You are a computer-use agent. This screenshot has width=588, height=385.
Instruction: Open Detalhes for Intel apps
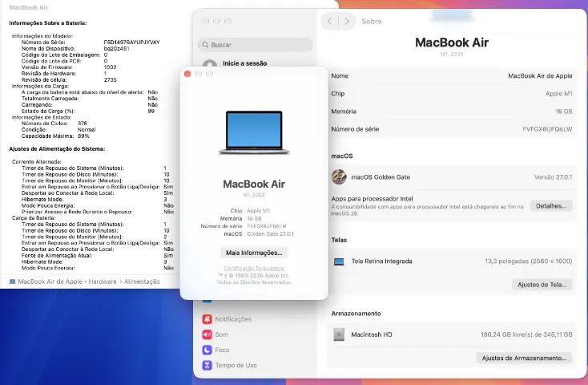551,206
